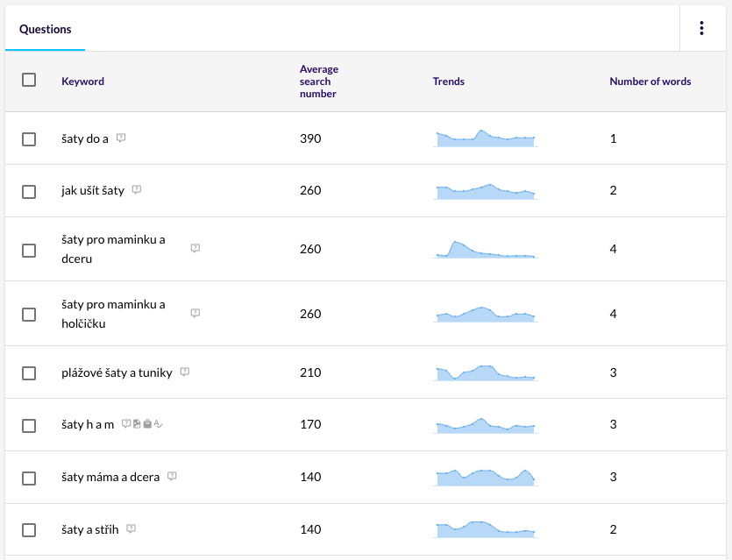Image resolution: width=732 pixels, height=560 pixels.
Task: Check the "plážové šaty a tuniky" row
Action: coord(29,373)
